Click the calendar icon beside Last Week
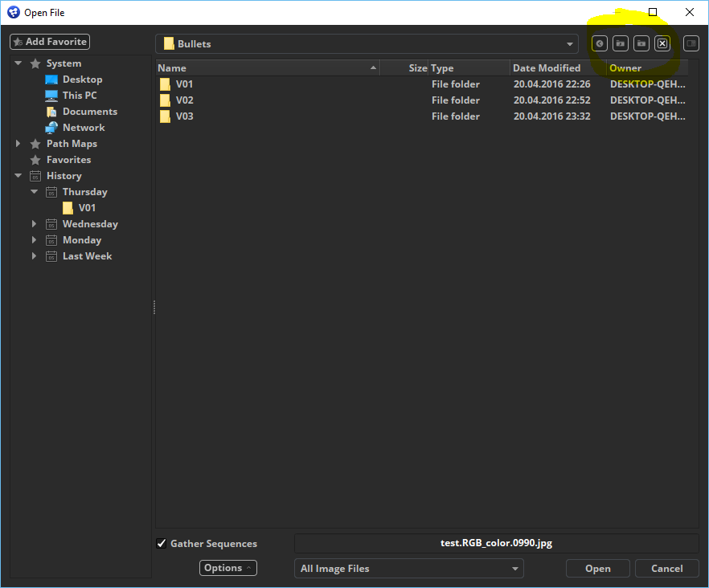Viewport: 709px width, 588px height. click(51, 256)
